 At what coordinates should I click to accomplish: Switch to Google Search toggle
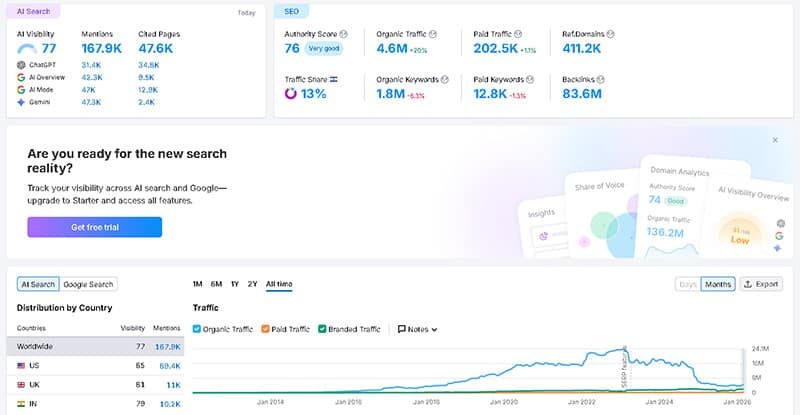[x=88, y=284]
